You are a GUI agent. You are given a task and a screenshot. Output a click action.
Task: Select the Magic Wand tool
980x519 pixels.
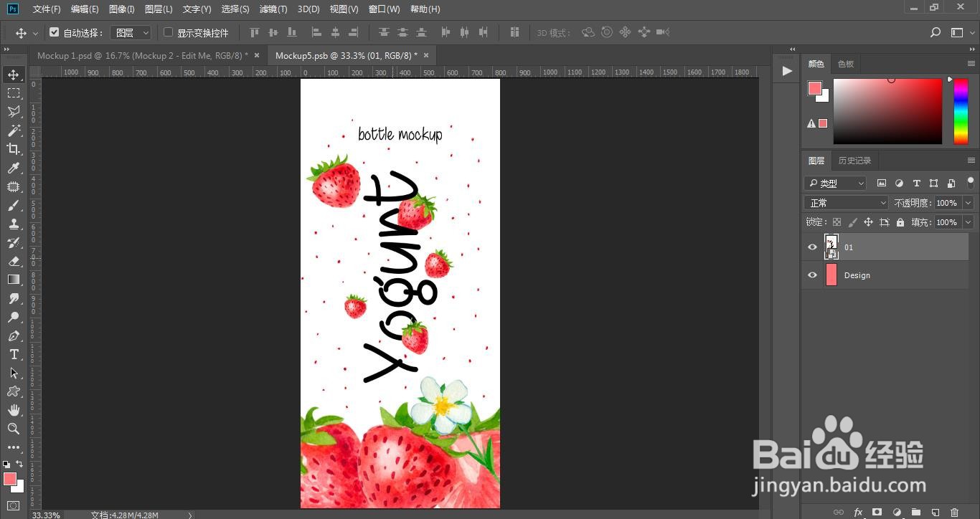pos(14,130)
